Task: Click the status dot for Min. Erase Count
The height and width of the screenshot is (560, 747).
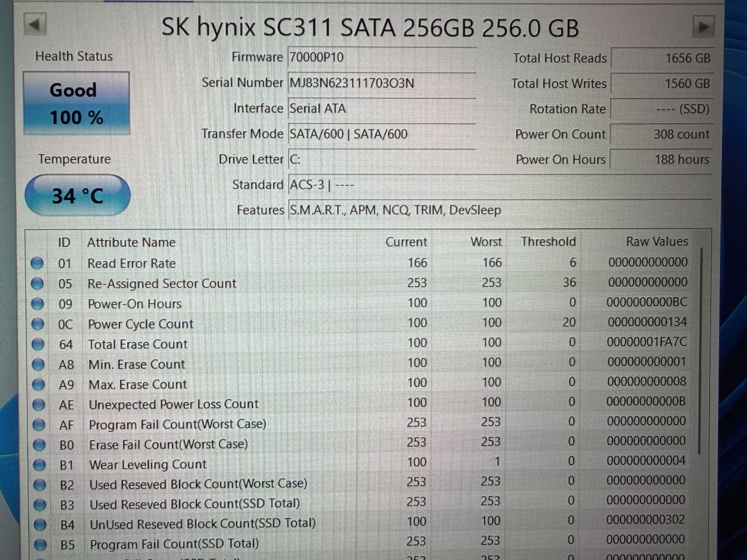Action: pyautogui.click(x=38, y=364)
